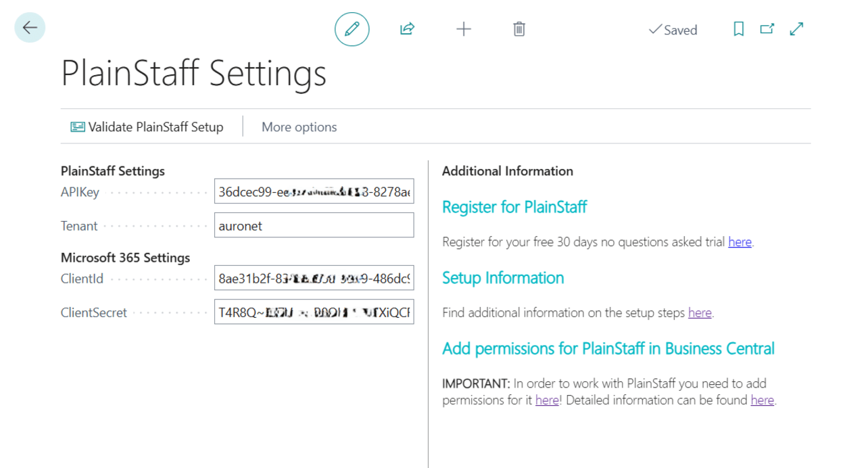This screenshot has width=868, height=468.
Task: Open the free trial registration 'here' link
Action: point(740,242)
